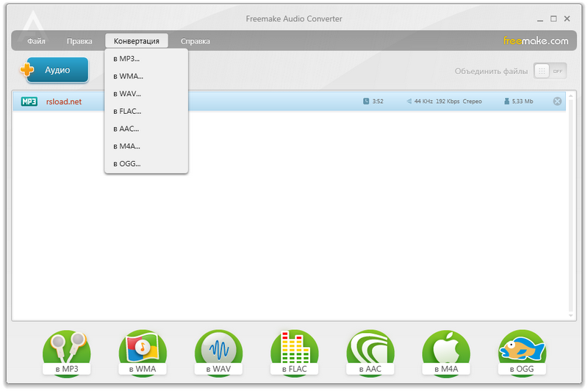The image size is (588, 391).
Task: Open the "Справка" menu
Action: click(x=196, y=41)
